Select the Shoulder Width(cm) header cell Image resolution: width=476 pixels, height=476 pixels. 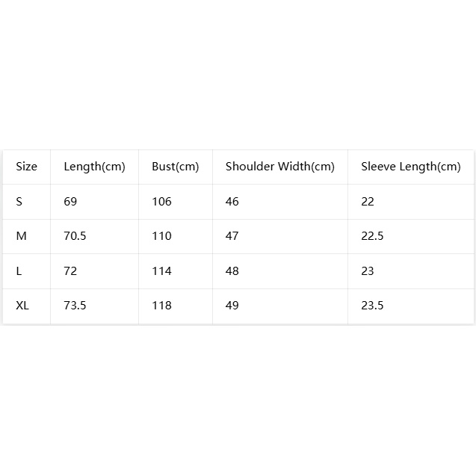point(280,167)
